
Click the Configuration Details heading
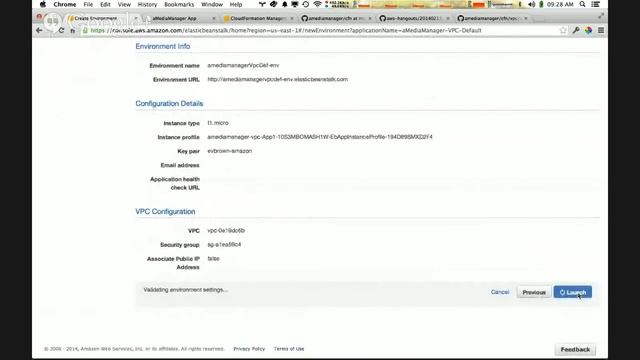[169, 104]
